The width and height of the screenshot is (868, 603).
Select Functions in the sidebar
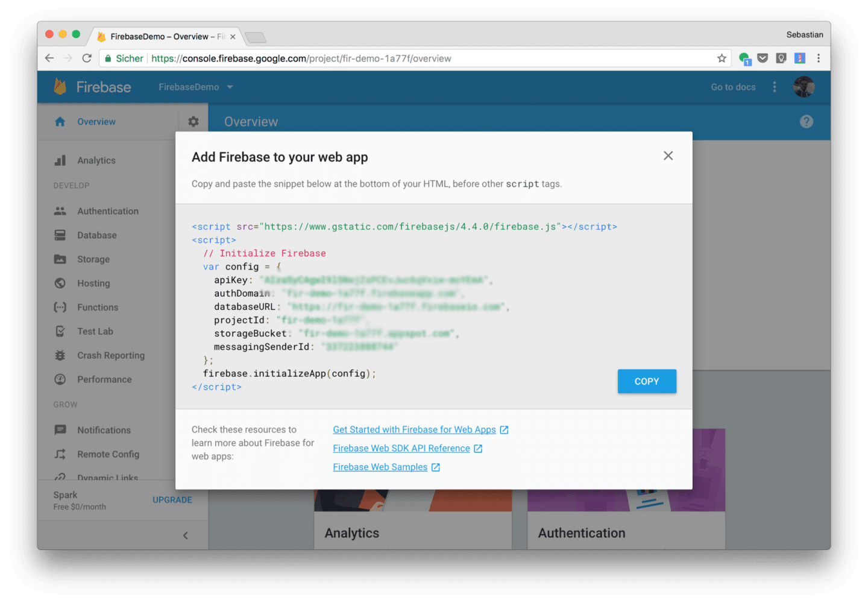pos(98,308)
